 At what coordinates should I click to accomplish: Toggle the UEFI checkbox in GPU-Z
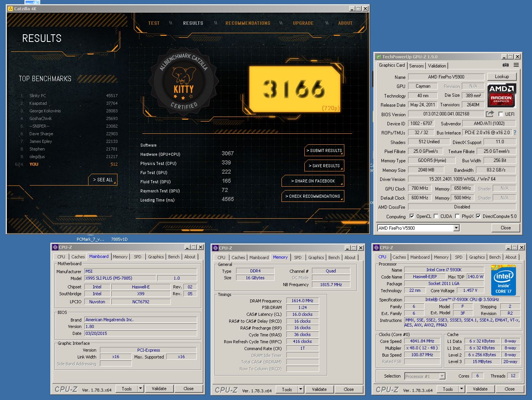(x=501, y=114)
